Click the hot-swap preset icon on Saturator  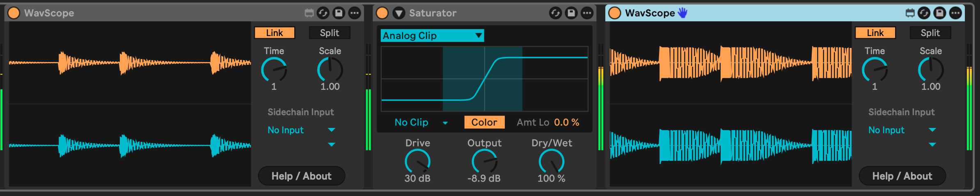[555, 13]
